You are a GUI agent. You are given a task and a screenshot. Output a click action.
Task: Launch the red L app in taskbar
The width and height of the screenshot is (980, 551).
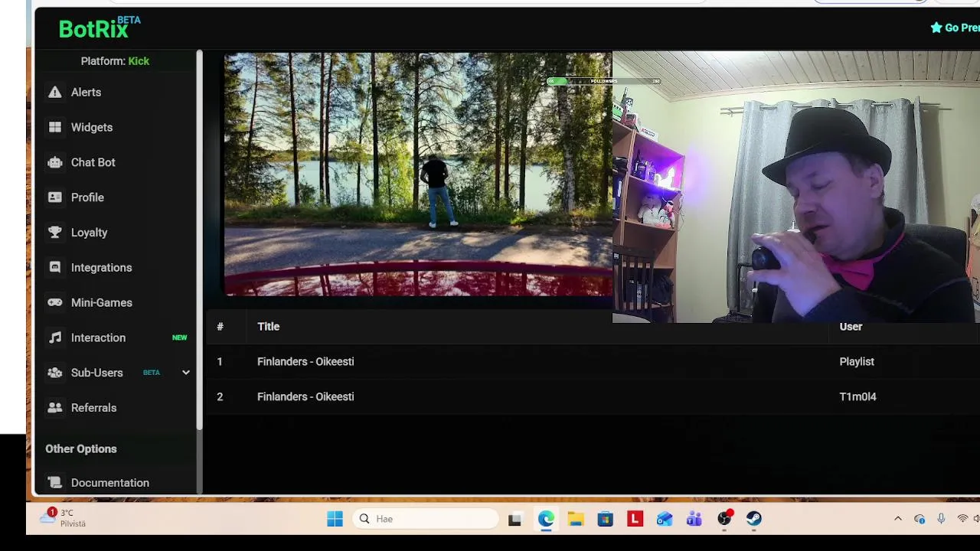point(635,519)
